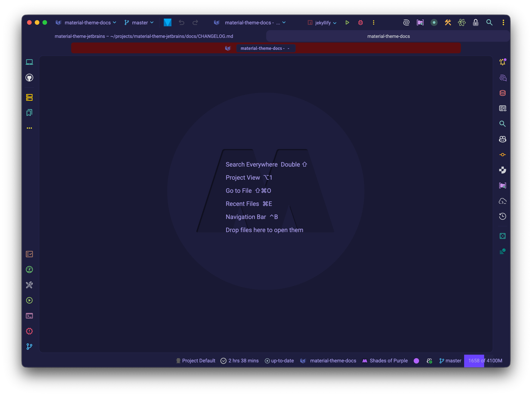Open the Terminal tool window
This screenshot has height=396, width=532.
29,316
